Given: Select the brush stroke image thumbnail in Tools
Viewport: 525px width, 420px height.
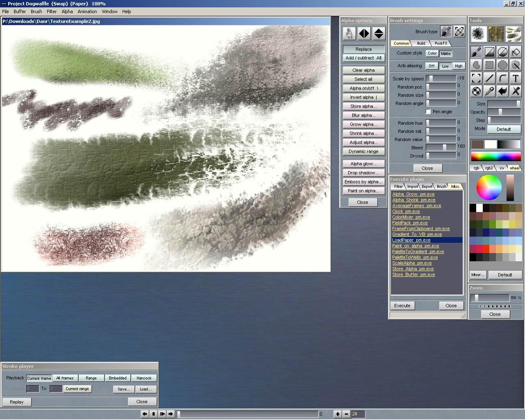Looking at the screenshot, I should 514,34.
